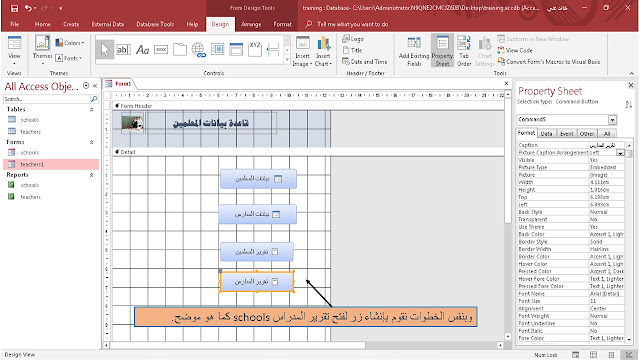Select the Option Group control tool
Screen dimensions: 640x360
pyautogui.click(x=255, y=50)
